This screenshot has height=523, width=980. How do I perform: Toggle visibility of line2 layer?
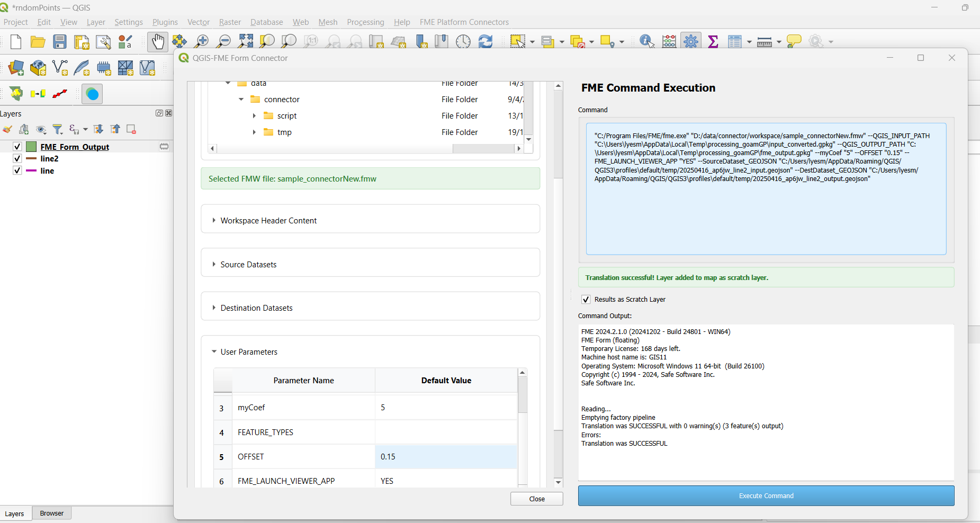point(17,158)
